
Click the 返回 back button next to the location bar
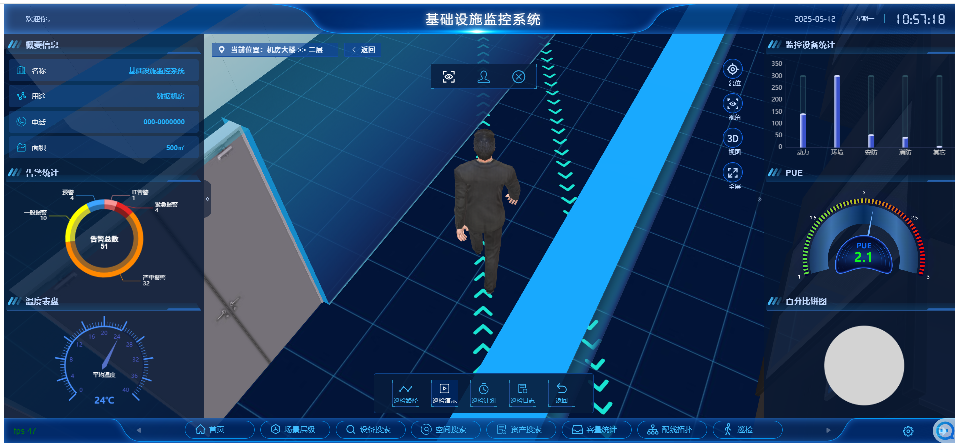click(x=364, y=50)
